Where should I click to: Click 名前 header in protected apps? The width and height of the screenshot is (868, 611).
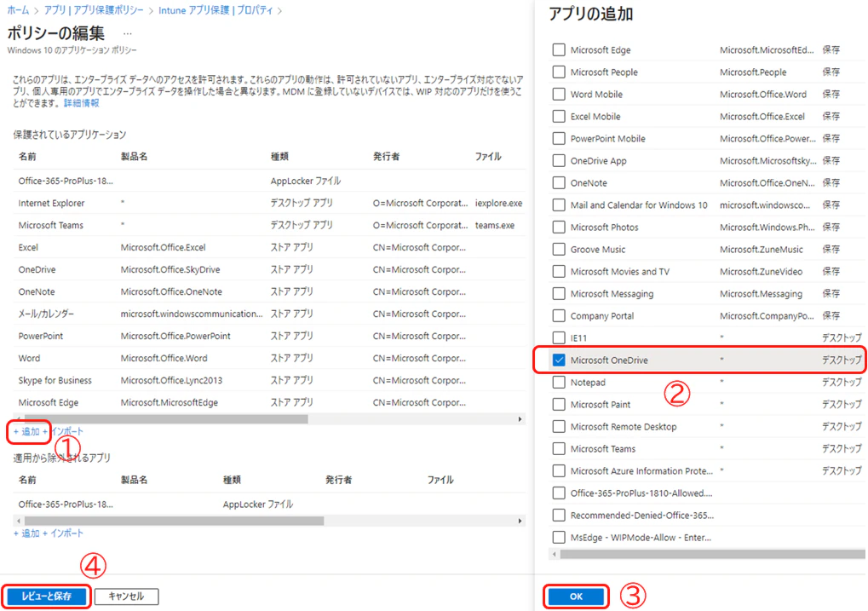(27, 157)
